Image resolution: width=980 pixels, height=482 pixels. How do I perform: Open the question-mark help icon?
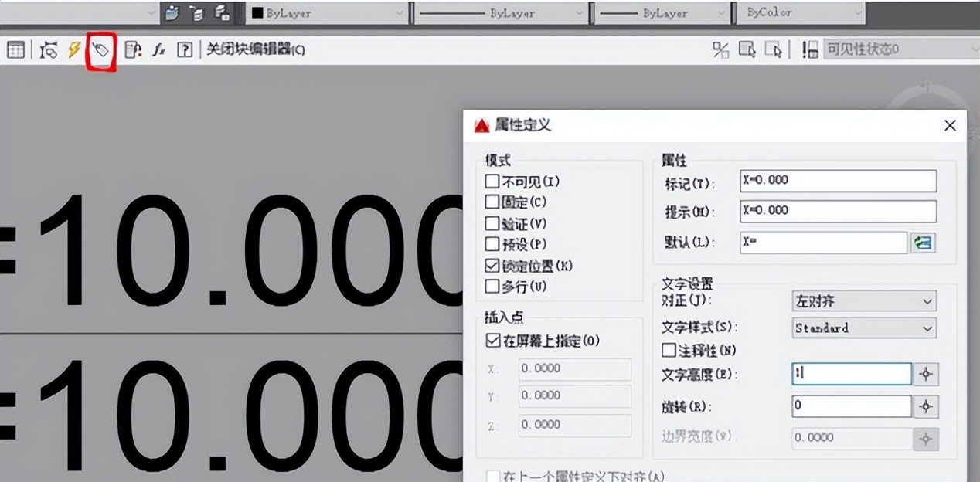pyautogui.click(x=184, y=50)
